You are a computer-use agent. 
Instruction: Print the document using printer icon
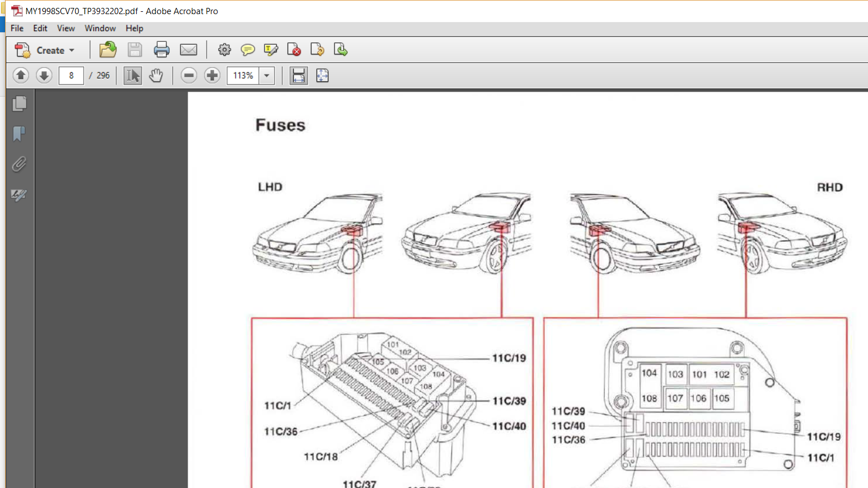tap(162, 50)
